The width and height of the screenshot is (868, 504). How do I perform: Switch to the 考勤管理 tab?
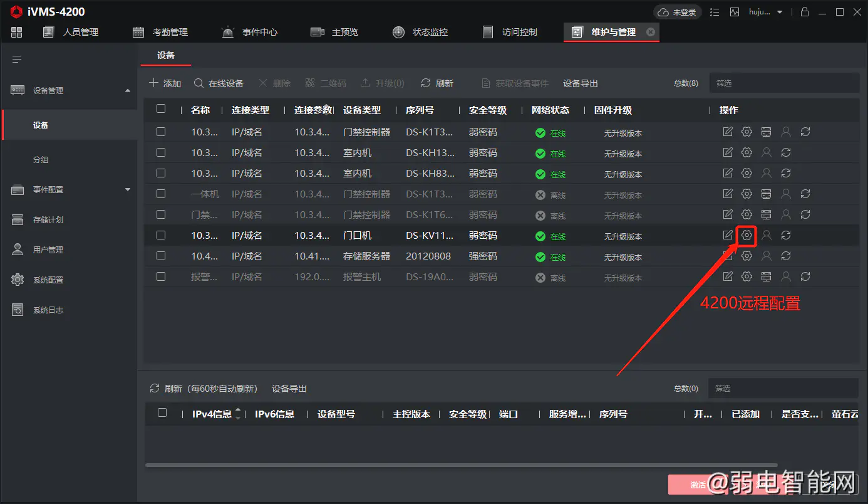(160, 32)
